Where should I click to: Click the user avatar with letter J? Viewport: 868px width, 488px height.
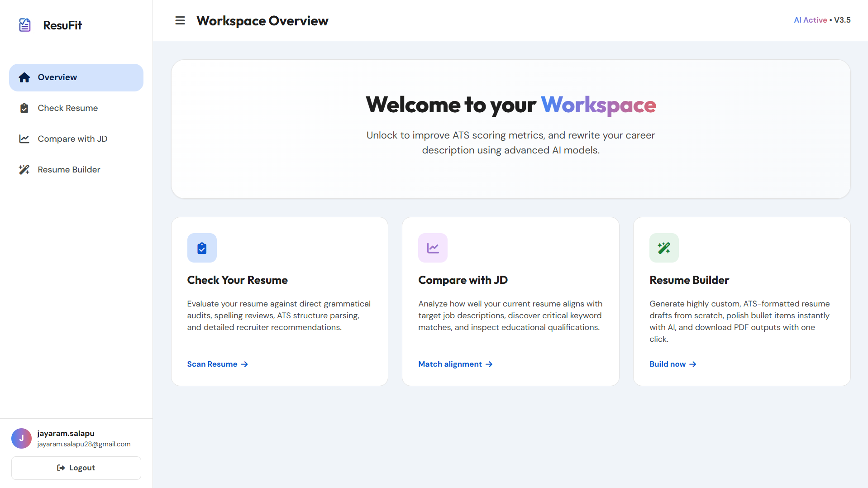coord(21,438)
